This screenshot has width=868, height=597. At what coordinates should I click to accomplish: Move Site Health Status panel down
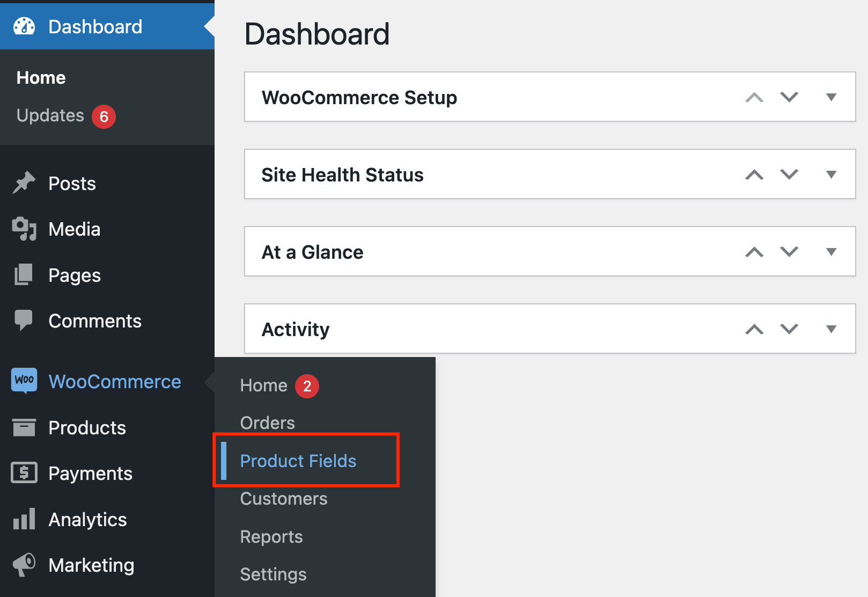click(789, 174)
